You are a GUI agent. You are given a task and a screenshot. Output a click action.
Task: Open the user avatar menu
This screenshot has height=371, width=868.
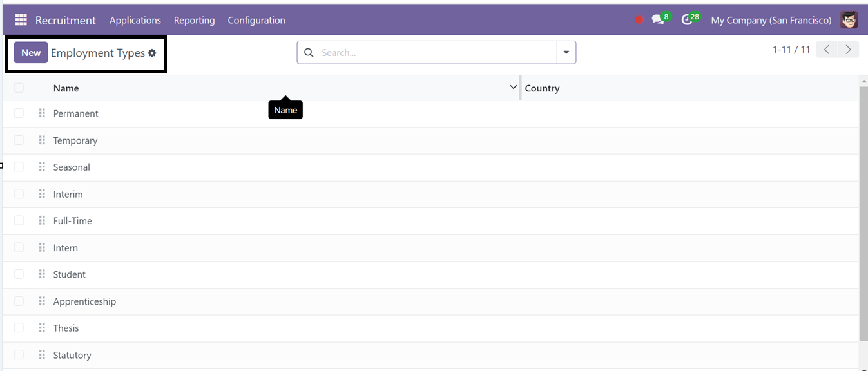pos(849,20)
